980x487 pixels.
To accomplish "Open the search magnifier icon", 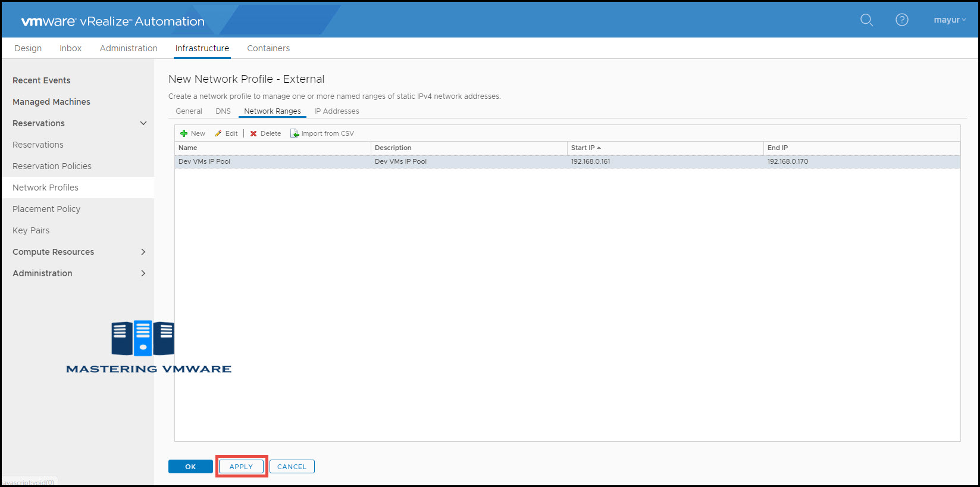I will click(866, 20).
